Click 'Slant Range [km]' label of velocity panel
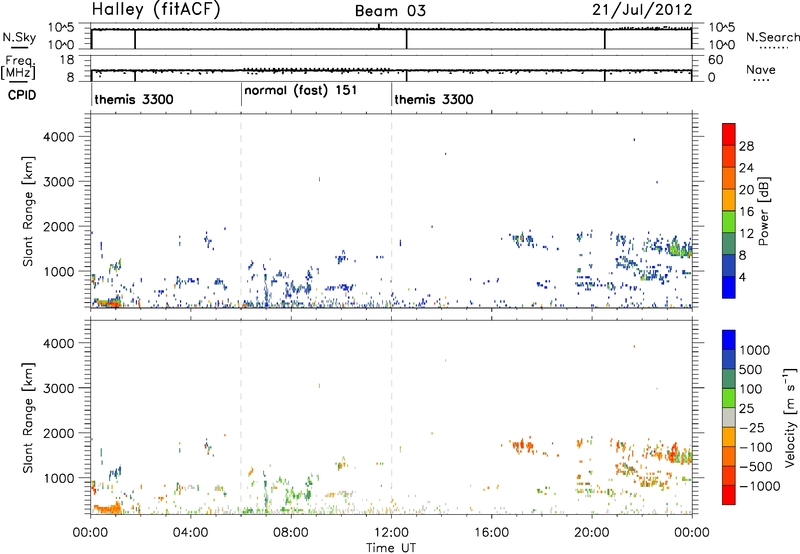 [x=28, y=417]
